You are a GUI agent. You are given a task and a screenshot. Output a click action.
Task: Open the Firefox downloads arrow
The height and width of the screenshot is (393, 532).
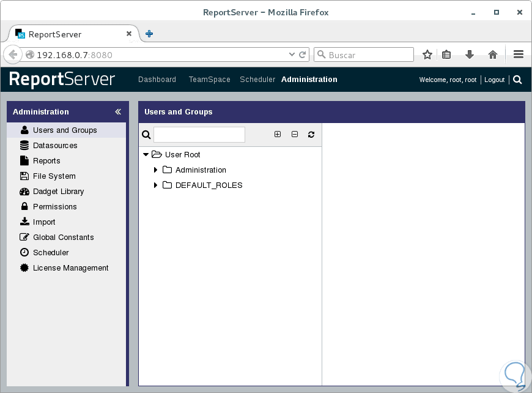tap(470, 54)
